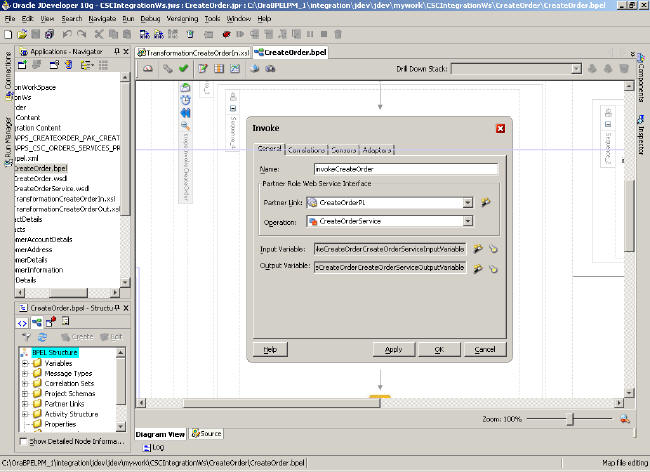Image resolution: width=650 pixels, height=472 pixels.
Task: Click the clock icon on diagram scope toolbar
Action: click(185, 100)
